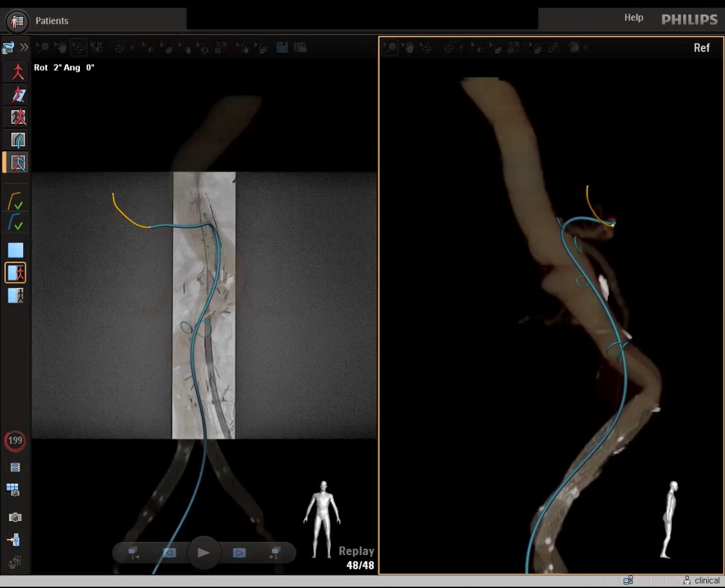The width and height of the screenshot is (725, 588).
Task: Open the crosshair dropdown in Ref viewport
Action: pyautogui.click(x=461, y=48)
